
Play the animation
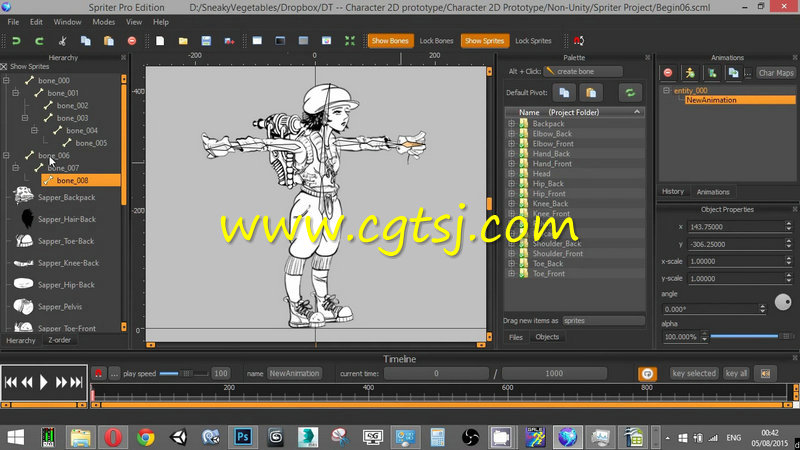click(43, 382)
